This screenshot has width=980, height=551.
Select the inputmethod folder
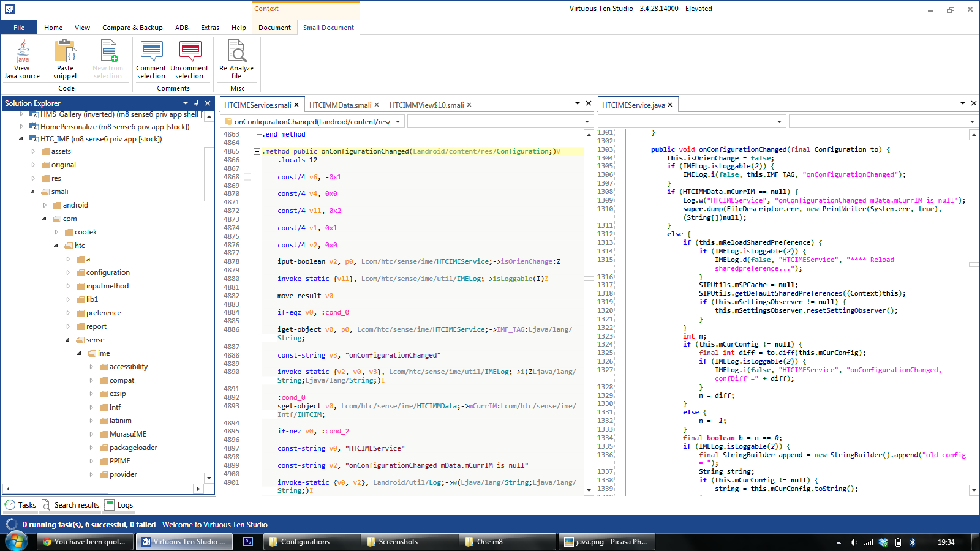107,286
